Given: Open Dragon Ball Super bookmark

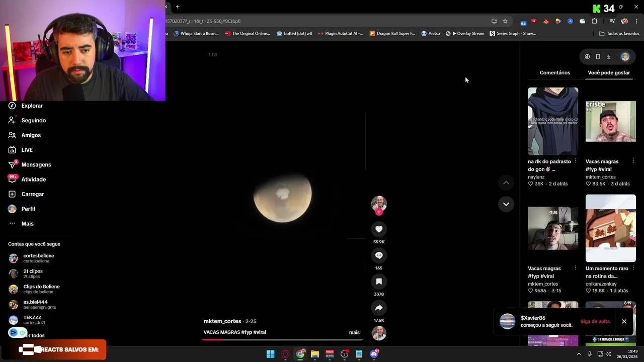Looking at the screenshot, I should [392, 34].
